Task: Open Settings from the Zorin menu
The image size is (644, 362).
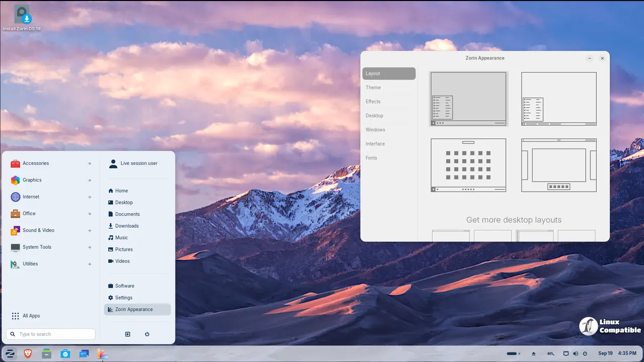Action: [123, 297]
